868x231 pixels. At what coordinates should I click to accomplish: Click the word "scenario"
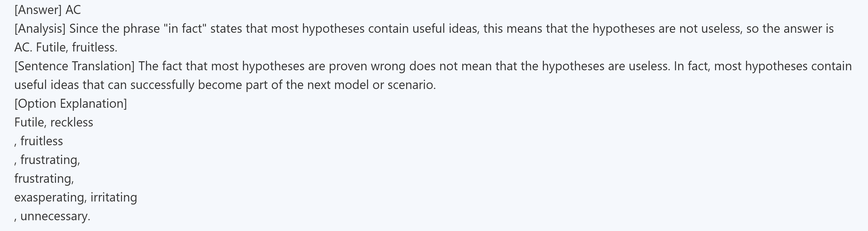411,85
